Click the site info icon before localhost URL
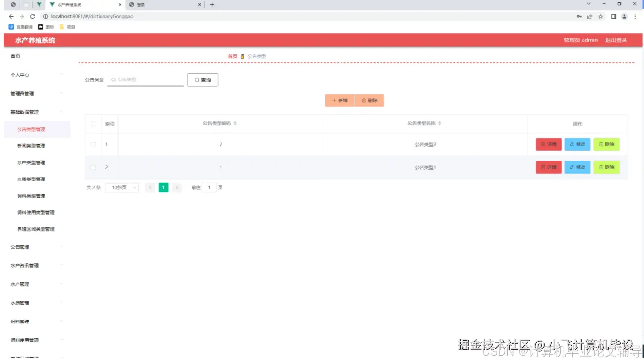 (x=45, y=16)
